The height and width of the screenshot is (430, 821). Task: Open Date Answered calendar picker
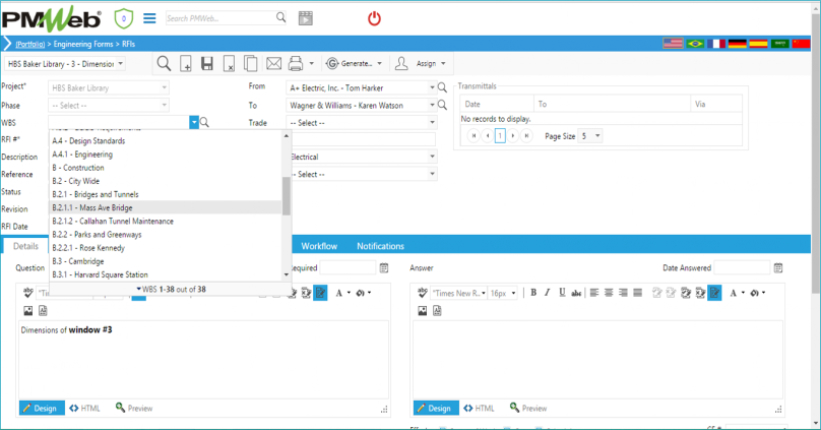778,268
